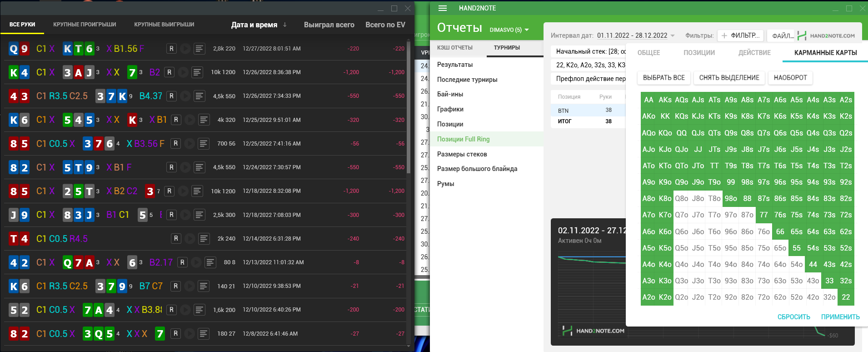The image size is (868, 352).
Task: Click the R button on the 12/13/2022 11:01:32 AM row
Action: click(x=182, y=262)
